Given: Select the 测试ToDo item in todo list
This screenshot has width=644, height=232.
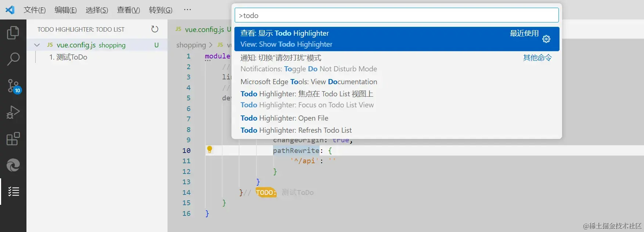Looking at the screenshot, I should pyautogui.click(x=68, y=57).
